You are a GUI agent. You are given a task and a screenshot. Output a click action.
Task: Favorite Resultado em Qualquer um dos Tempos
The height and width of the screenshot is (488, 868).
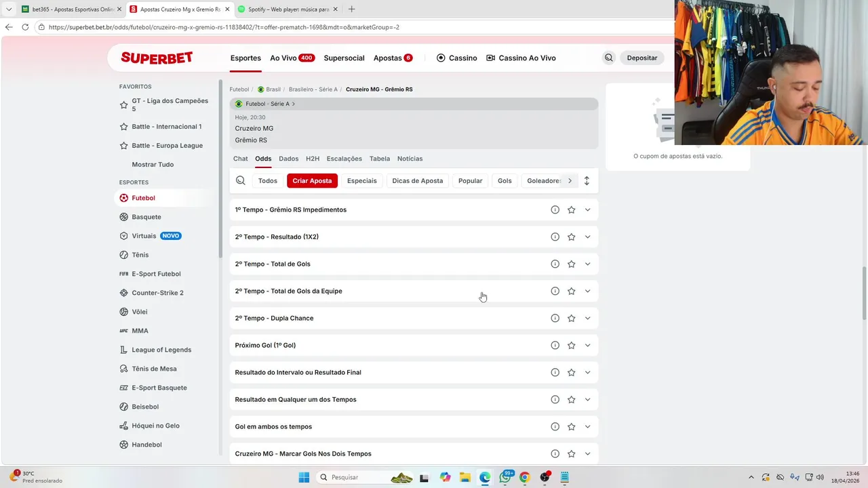pos(571,399)
